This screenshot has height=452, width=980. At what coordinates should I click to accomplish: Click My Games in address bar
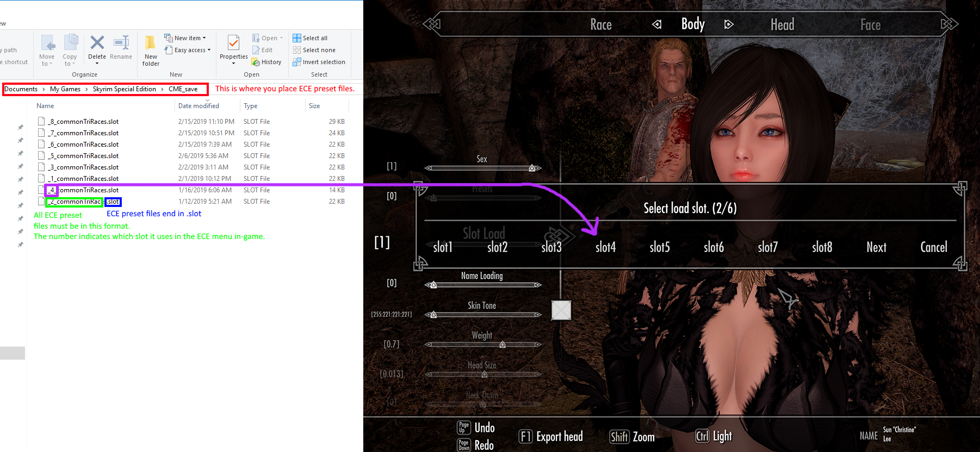(x=65, y=89)
